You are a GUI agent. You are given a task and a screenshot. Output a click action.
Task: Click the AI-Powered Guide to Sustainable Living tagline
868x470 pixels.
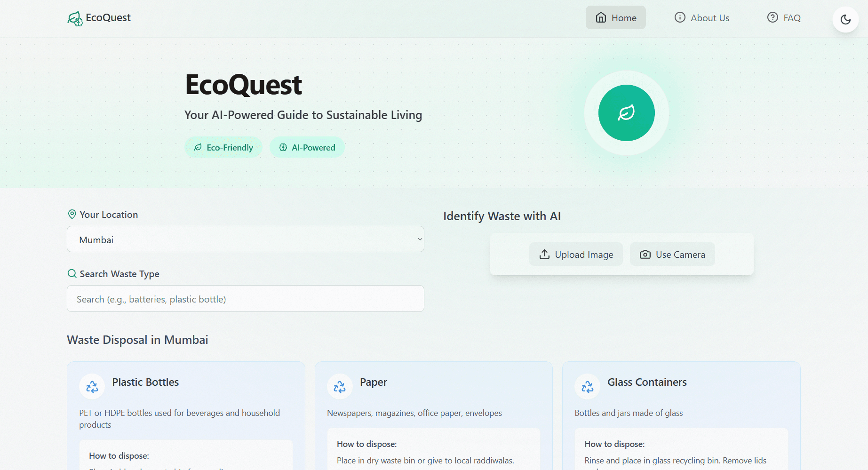pyautogui.click(x=303, y=115)
